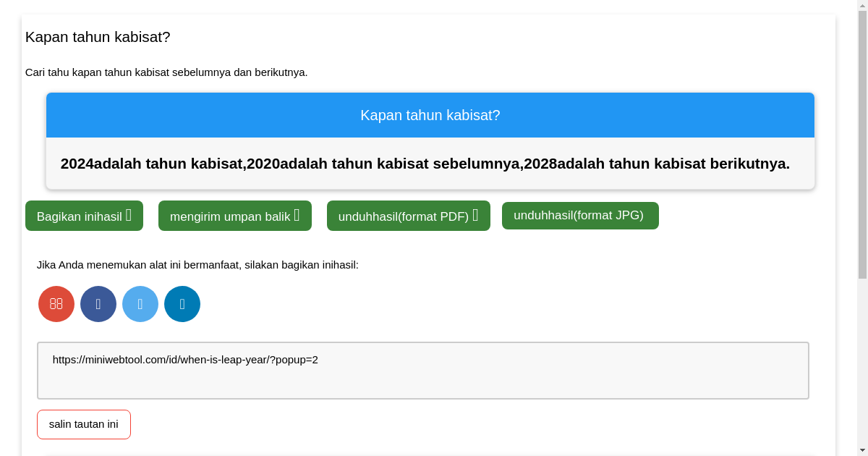Share the result on LinkedIn
The width and height of the screenshot is (868, 456).
182,304
